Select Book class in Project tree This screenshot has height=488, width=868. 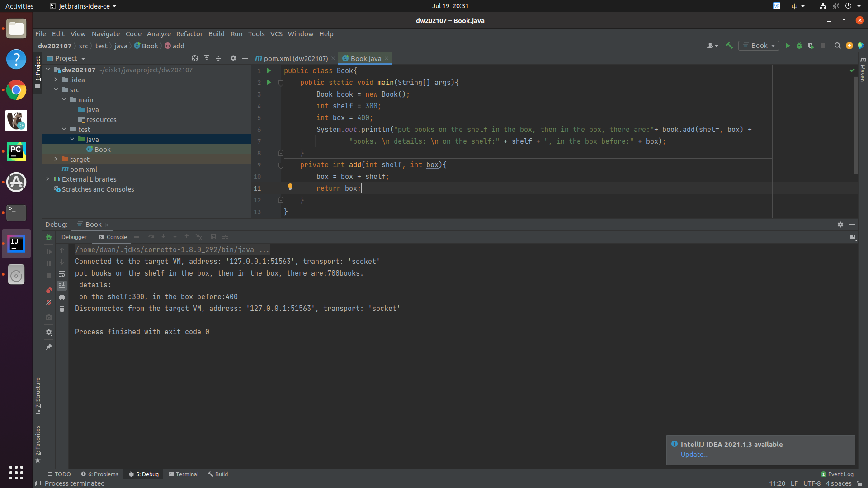point(102,149)
